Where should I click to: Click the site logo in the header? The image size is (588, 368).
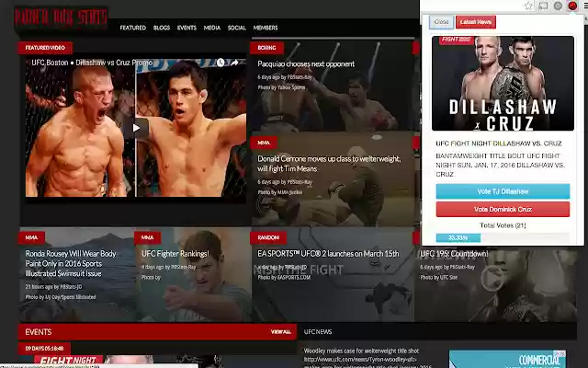[x=62, y=18]
